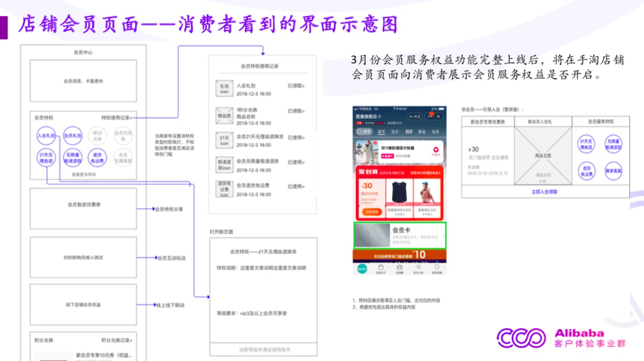Expand 已使用> on 会员退货免运费 row

296,186
